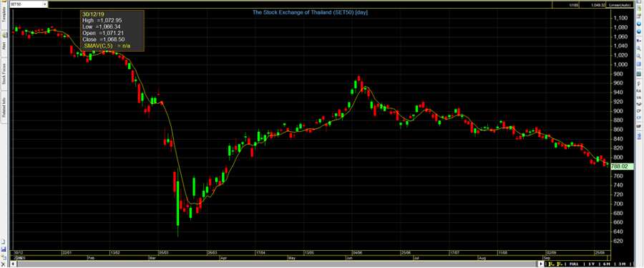
Task: Switch chart period to 6M
Action: coord(607,264)
